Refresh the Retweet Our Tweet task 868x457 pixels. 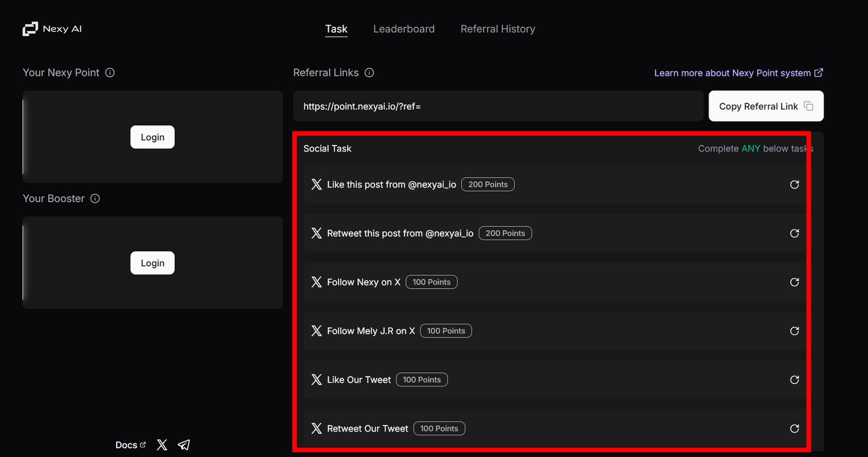click(794, 429)
